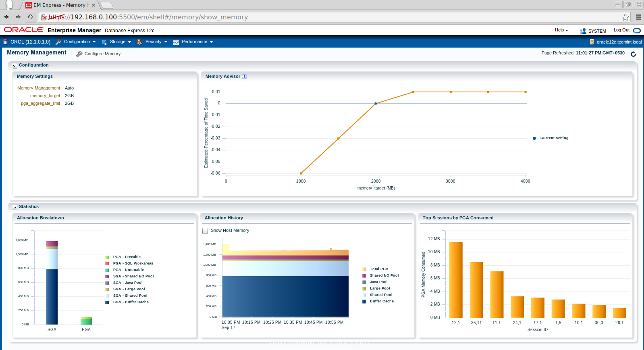The image size is (644, 350).
Task: Click the browser back arrow
Action: (x=6, y=17)
